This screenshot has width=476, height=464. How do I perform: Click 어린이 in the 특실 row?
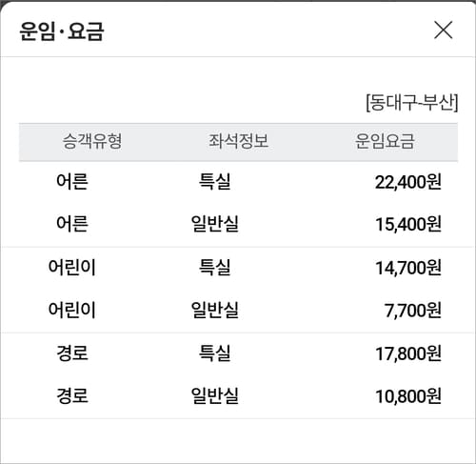(x=72, y=267)
